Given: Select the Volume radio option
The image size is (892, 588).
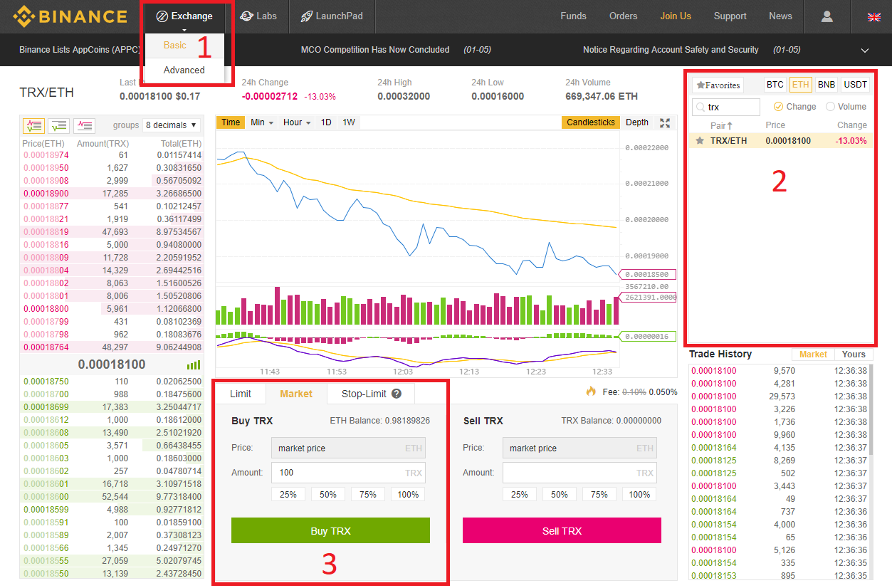Looking at the screenshot, I should coord(830,107).
